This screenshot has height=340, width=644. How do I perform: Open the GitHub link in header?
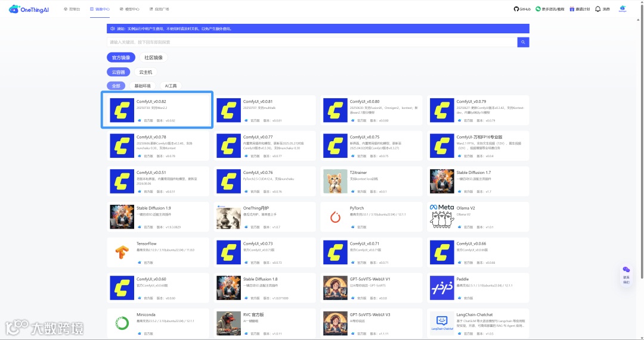522,9
